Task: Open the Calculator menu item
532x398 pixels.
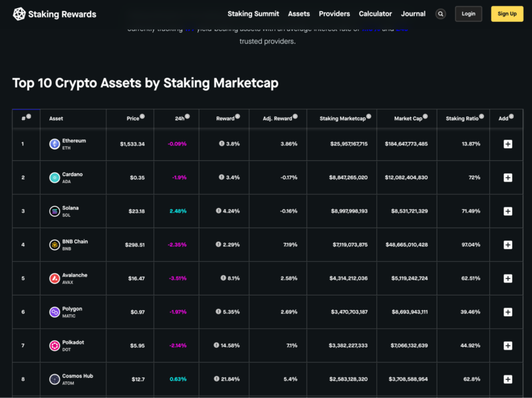Action: (375, 14)
